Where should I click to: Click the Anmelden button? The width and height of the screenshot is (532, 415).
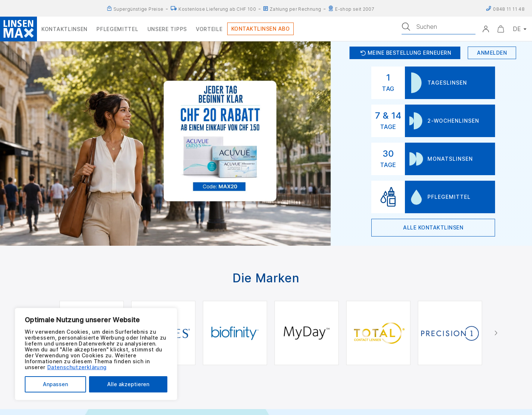pos(492,53)
